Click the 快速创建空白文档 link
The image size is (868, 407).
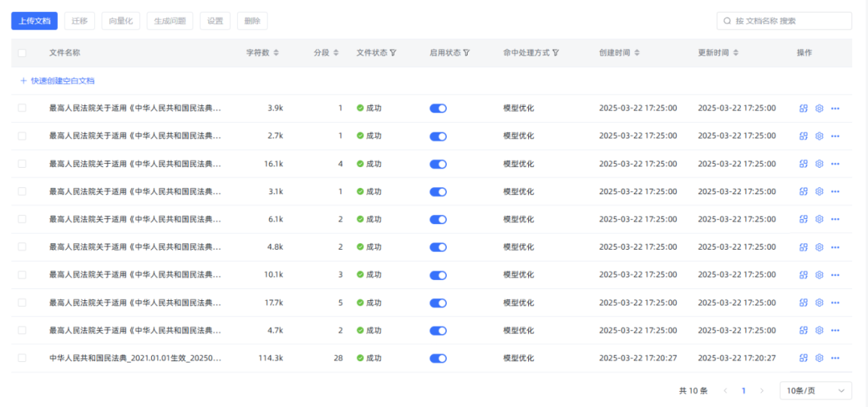[x=58, y=81]
